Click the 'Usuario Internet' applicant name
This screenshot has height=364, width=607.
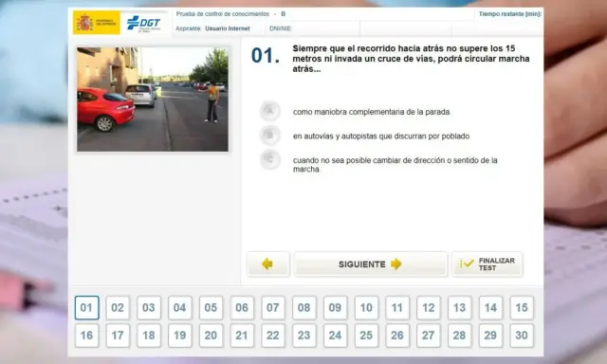click(228, 28)
